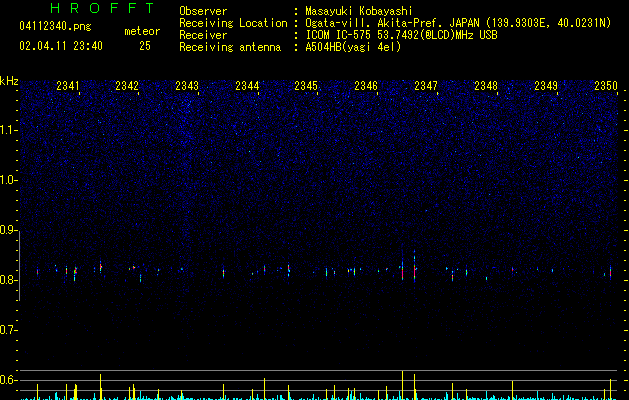This screenshot has width=629, height=400.
Task: Select the Ogata-vill. Akita-Pref. JAPAN location text
Action: tap(458, 23)
